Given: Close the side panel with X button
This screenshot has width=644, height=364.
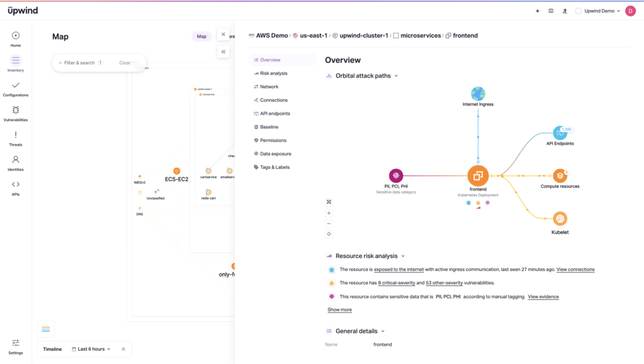Looking at the screenshot, I should pyautogui.click(x=223, y=35).
